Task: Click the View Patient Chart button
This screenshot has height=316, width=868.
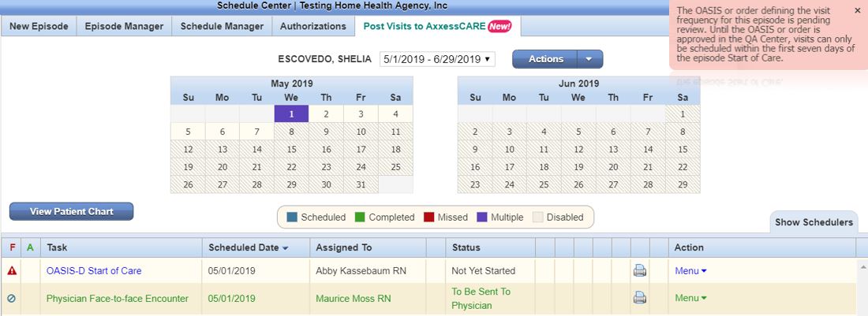Action: pyautogui.click(x=71, y=211)
